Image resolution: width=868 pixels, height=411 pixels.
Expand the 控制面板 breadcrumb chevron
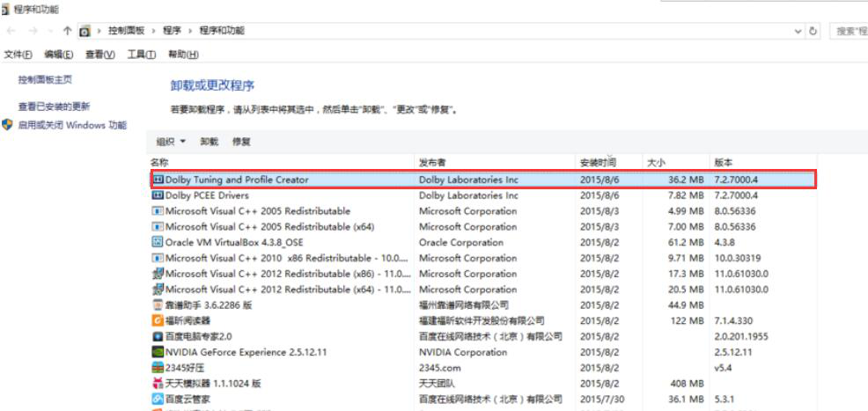pyautogui.click(x=153, y=31)
